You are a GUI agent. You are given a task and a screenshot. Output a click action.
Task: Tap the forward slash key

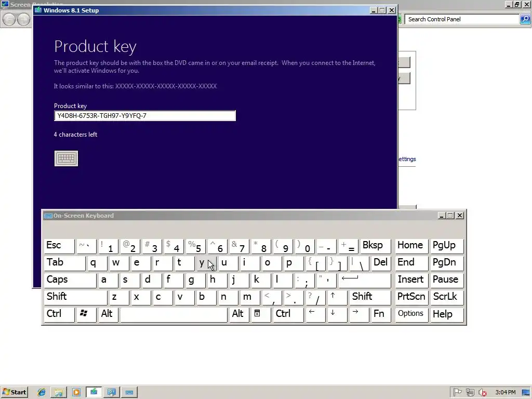pos(315,297)
